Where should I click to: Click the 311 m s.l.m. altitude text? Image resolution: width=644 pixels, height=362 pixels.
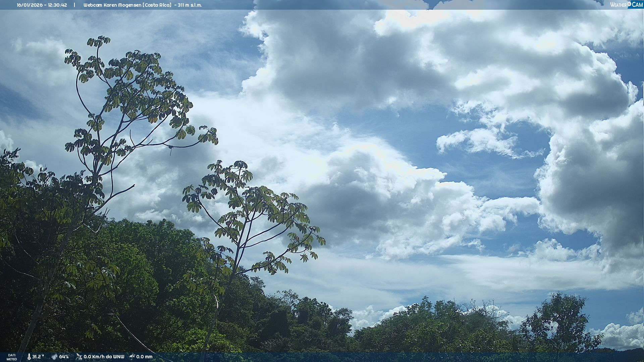coord(190,5)
